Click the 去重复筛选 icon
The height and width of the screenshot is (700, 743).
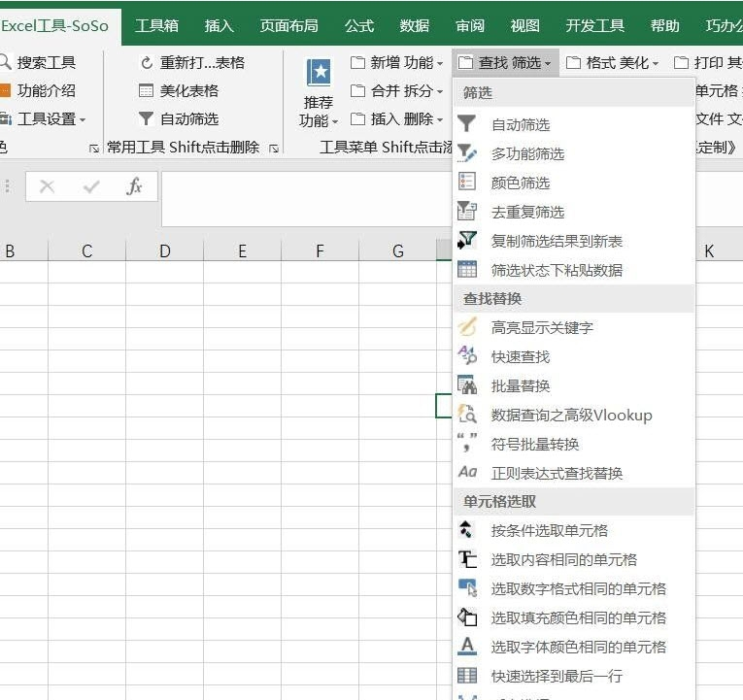pyautogui.click(x=467, y=212)
